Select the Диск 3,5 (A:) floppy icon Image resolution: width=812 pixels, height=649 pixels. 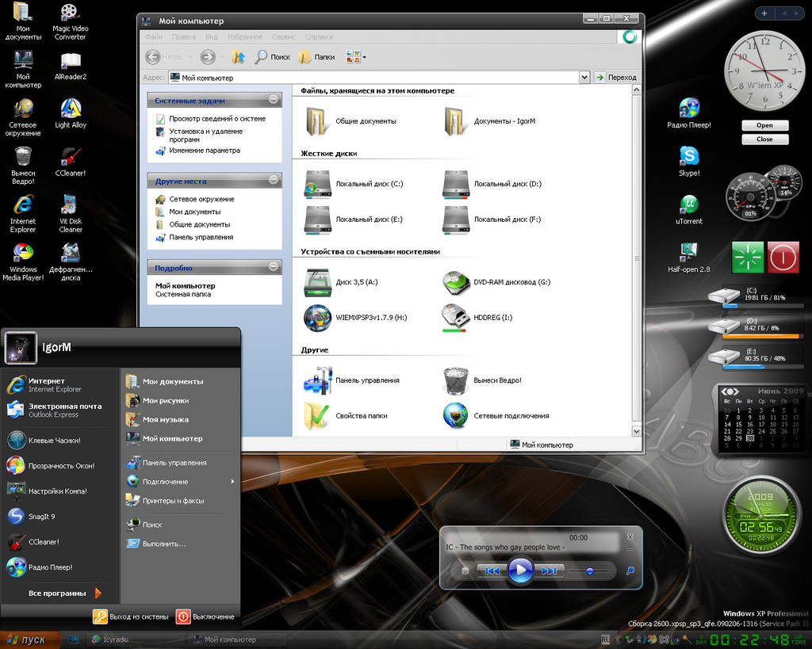[x=317, y=283]
